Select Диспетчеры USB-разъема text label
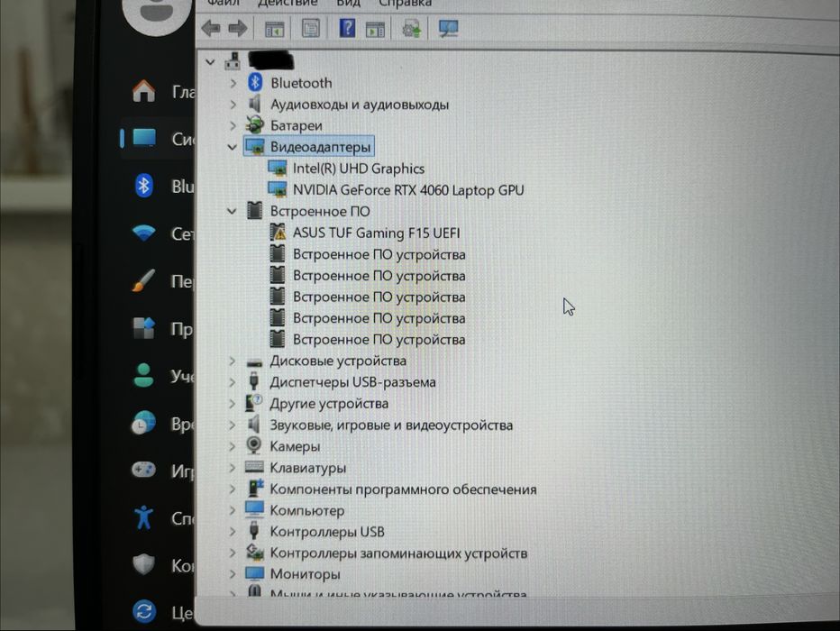Viewport: 840px width, 631px height. point(352,382)
